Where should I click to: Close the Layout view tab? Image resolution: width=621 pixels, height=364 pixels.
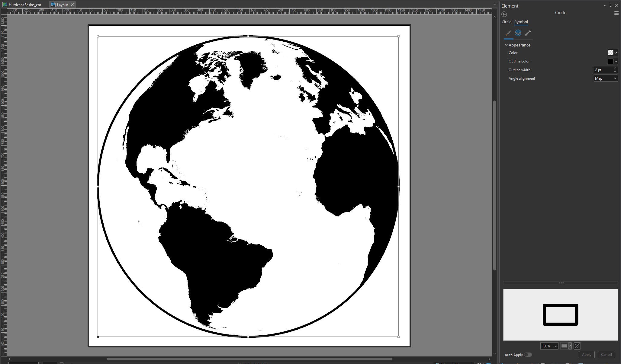click(x=72, y=5)
